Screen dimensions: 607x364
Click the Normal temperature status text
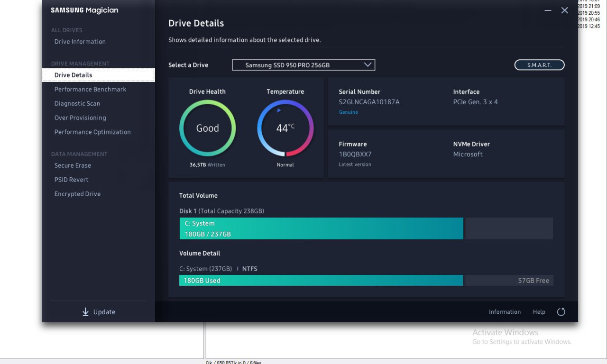(x=285, y=165)
